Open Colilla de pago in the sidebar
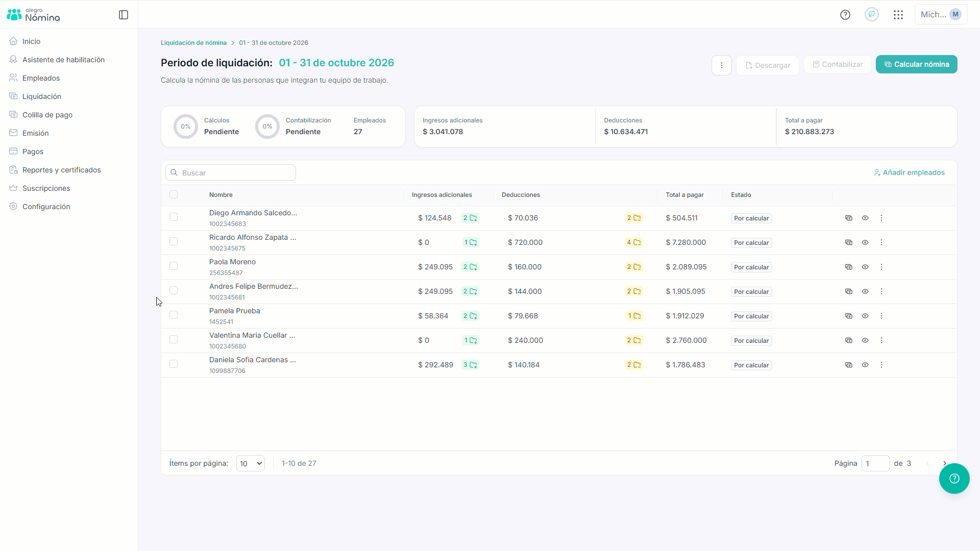 (x=47, y=115)
